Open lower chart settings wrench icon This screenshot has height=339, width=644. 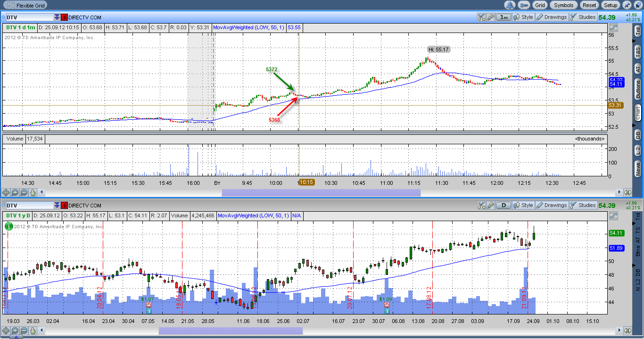pyautogui.click(x=490, y=205)
